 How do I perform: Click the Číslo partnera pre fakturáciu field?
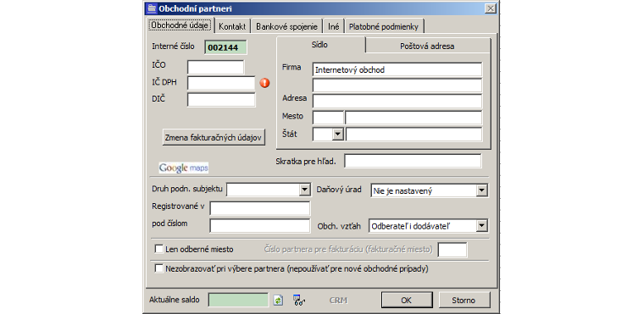(452, 250)
